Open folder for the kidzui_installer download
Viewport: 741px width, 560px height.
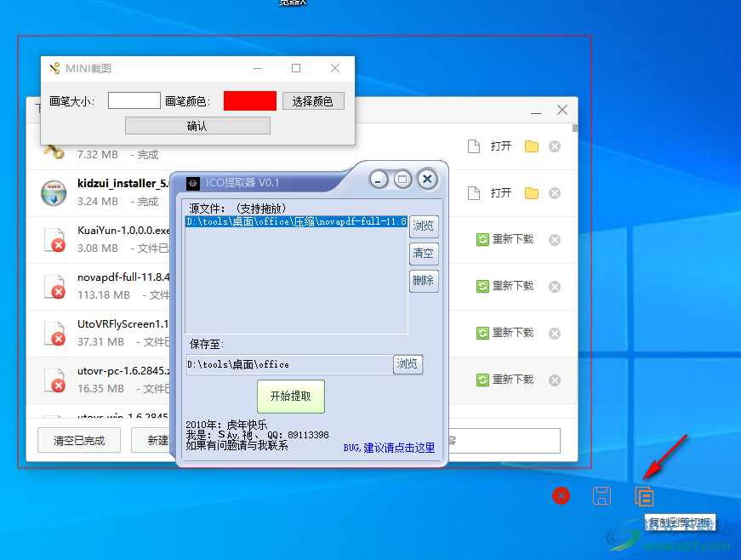pos(532,193)
